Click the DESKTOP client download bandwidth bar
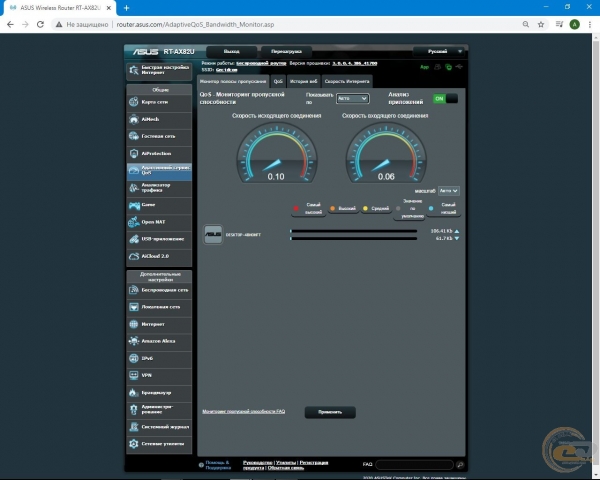Viewport: 600px width, 480px height. click(x=354, y=238)
